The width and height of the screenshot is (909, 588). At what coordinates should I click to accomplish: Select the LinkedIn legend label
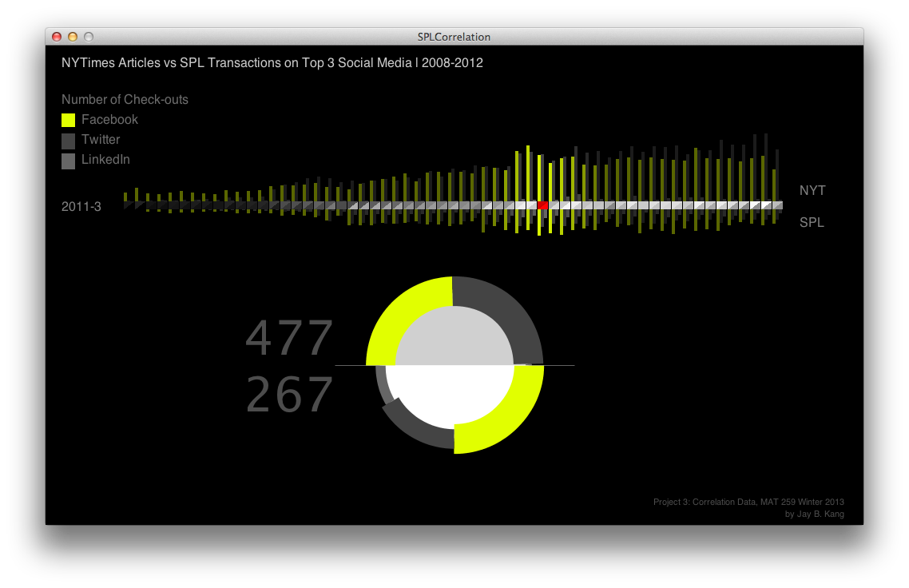click(x=105, y=160)
